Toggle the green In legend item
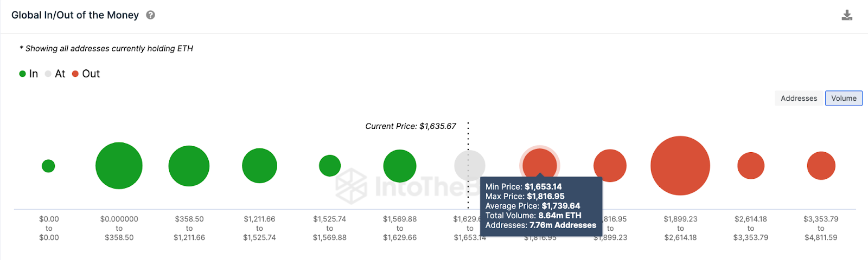Viewport: 868px width, 260px height. tap(29, 74)
